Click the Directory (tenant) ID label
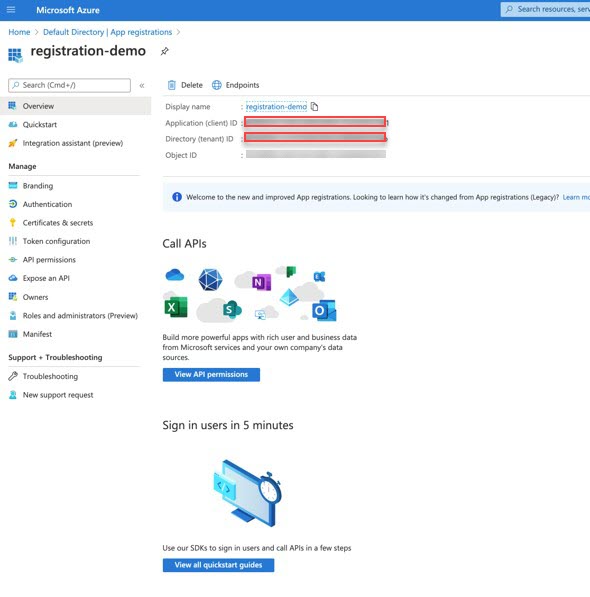The height and width of the screenshot is (597, 590). pyautogui.click(x=199, y=139)
